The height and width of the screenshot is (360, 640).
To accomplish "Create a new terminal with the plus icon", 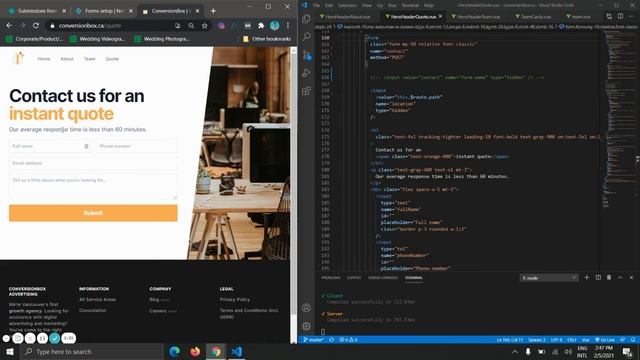I will point(587,278).
